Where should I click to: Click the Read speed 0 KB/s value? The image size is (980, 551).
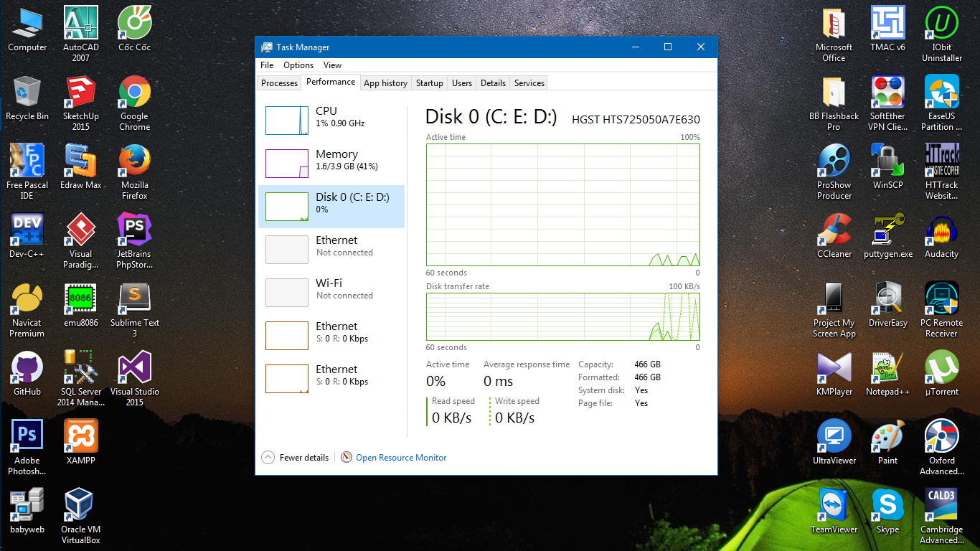452,418
